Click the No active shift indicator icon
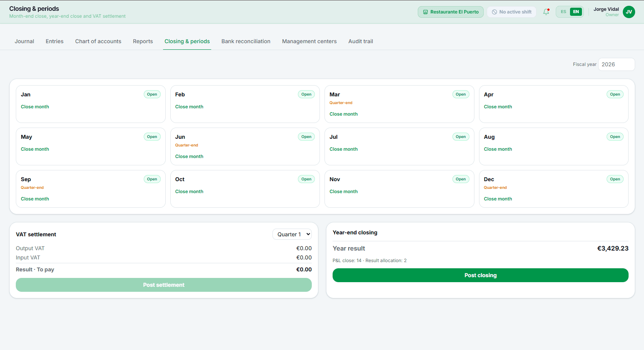 click(x=494, y=12)
